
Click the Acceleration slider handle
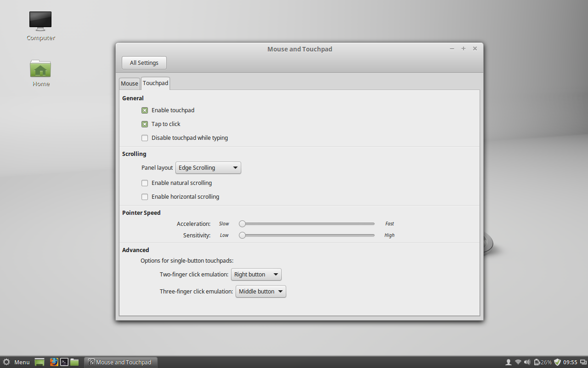pos(242,224)
